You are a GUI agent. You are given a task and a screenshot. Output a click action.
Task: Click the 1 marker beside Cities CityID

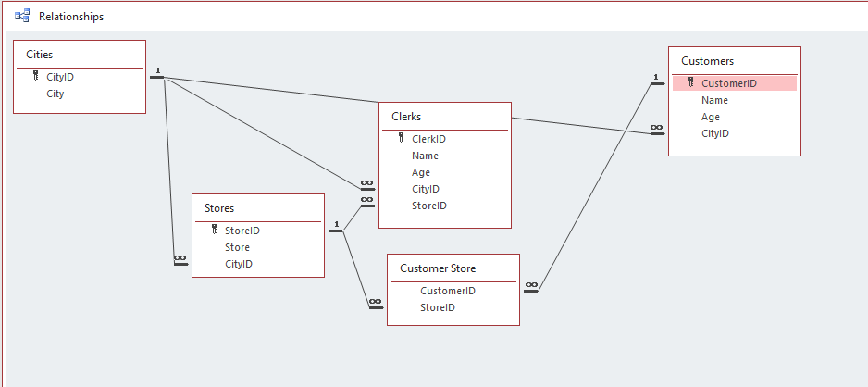(157, 71)
